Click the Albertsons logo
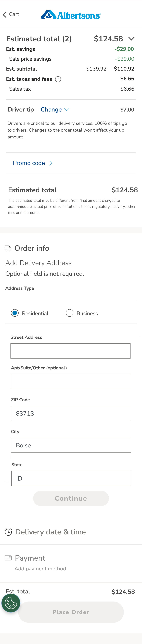 click(x=71, y=14)
